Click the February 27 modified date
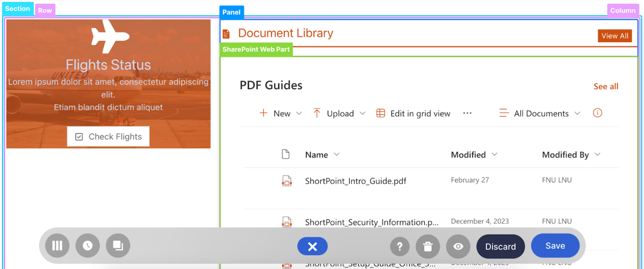 pyautogui.click(x=470, y=180)
